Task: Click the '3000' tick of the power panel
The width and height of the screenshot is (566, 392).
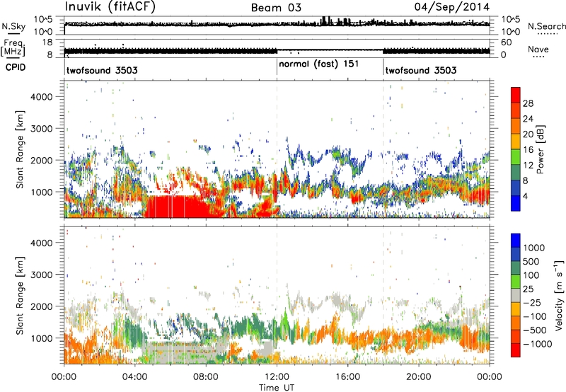Action: click(41, 129)
